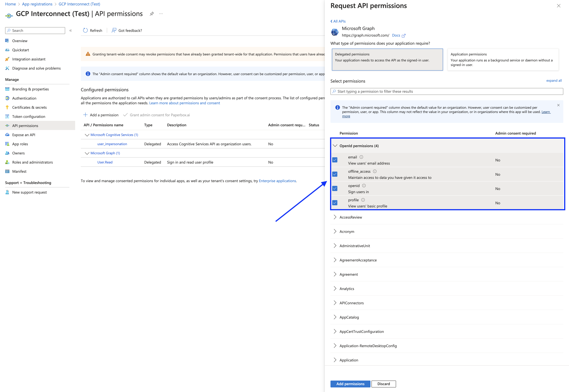The image size is (569, 392).
Task: Click the info icon beside offline_access
Action: 375,171
